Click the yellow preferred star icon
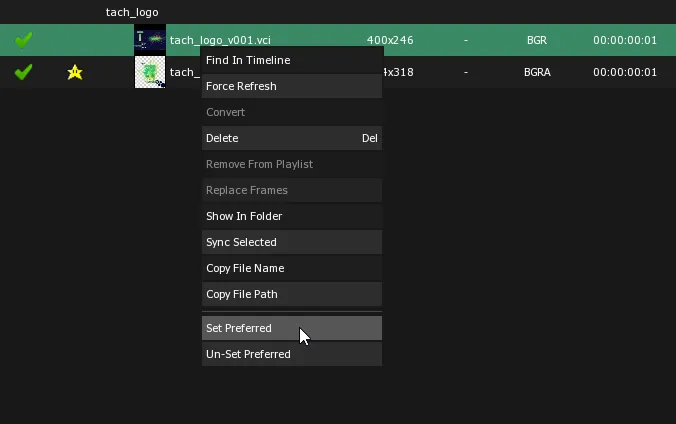The height and width of the screenshot is (424, 676). click(x=75, y=72)
